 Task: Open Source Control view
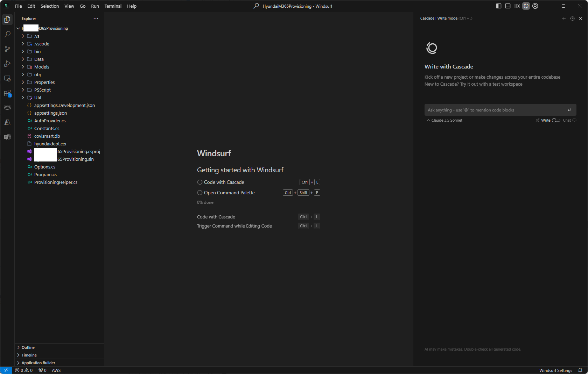[x=7, y=49]
